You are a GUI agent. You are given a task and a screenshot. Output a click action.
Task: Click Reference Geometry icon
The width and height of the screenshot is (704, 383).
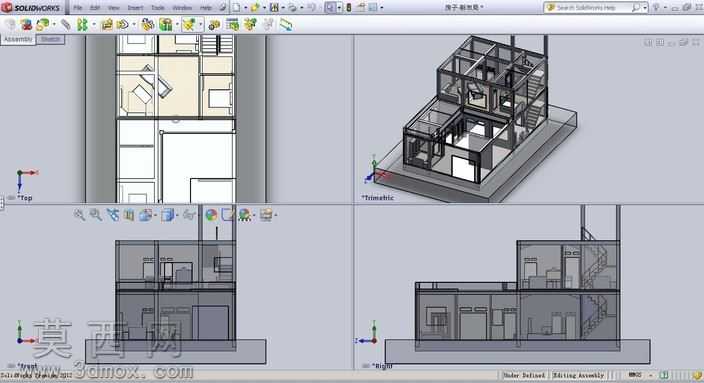click(189, 24)
